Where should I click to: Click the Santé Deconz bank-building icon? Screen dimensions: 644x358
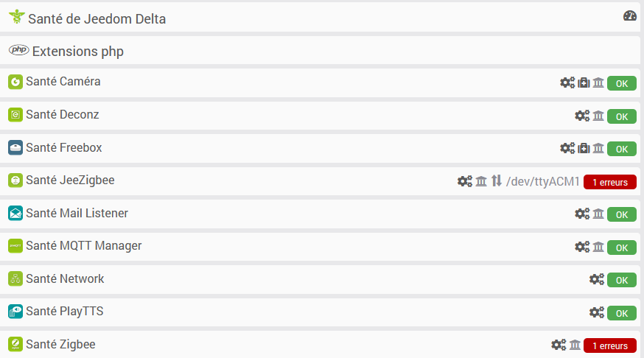(598, 116)
